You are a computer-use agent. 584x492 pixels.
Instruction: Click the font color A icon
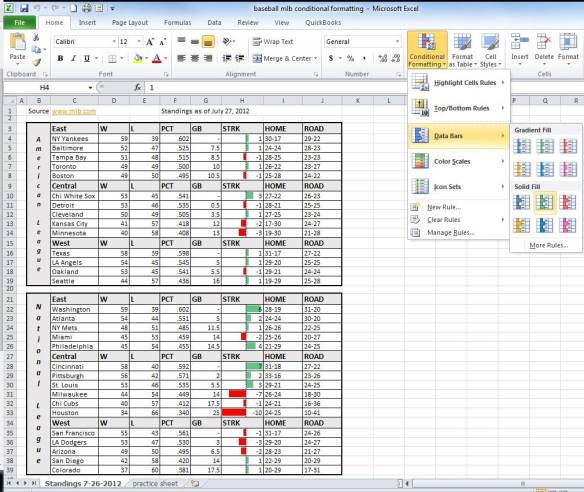[157, 58]
